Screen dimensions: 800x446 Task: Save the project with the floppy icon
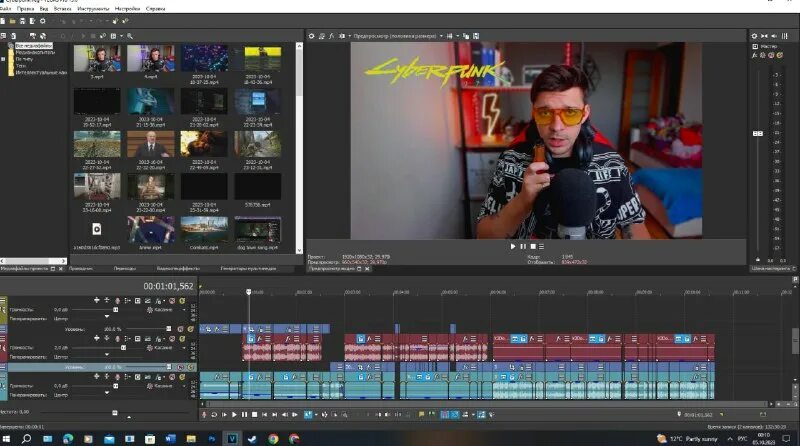(22, 21)
